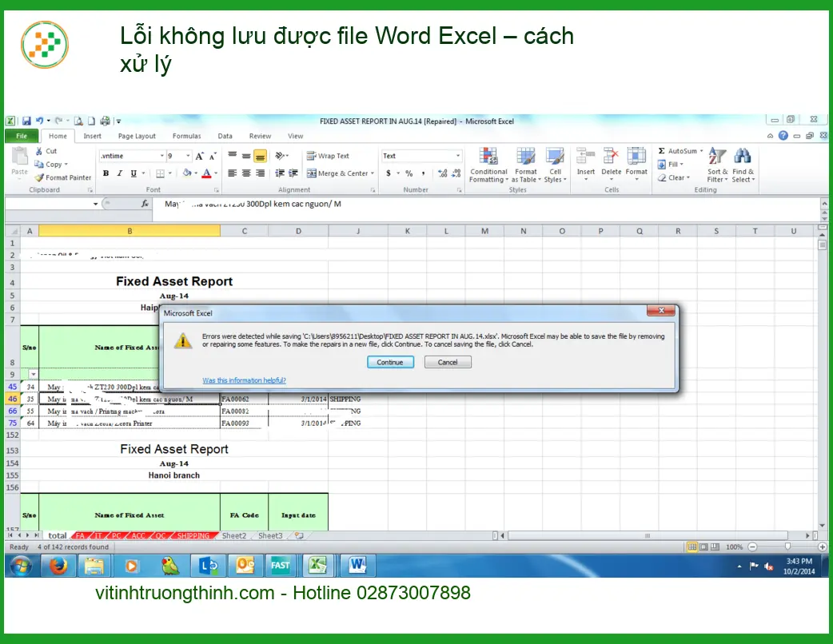
Task: Switch to the Page Layout tab
Action: point(137,136)
